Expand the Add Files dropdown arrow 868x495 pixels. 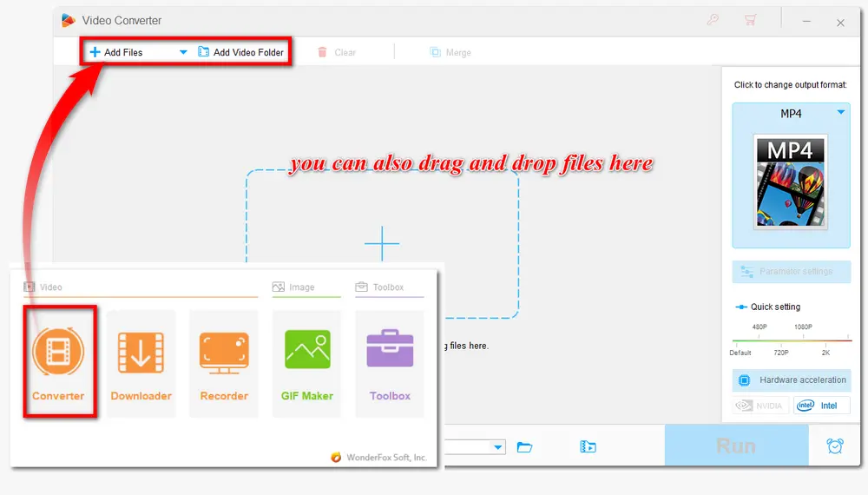pos(183,52)
